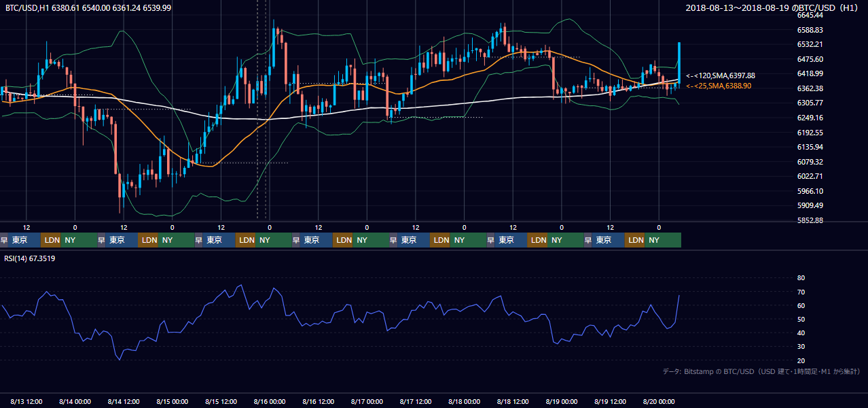Click the Bitstamp data source note
Viewport: 868px width, 408px height.
pos(761,371)
